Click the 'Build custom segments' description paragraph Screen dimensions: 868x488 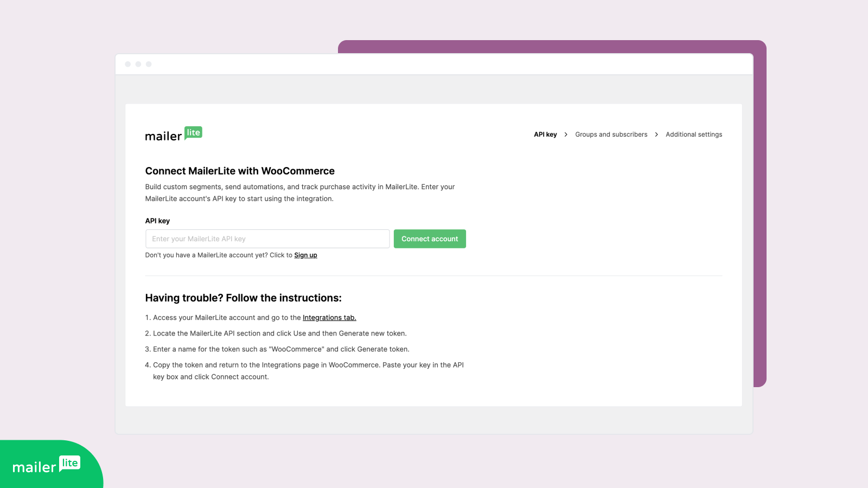coord(300,192)
